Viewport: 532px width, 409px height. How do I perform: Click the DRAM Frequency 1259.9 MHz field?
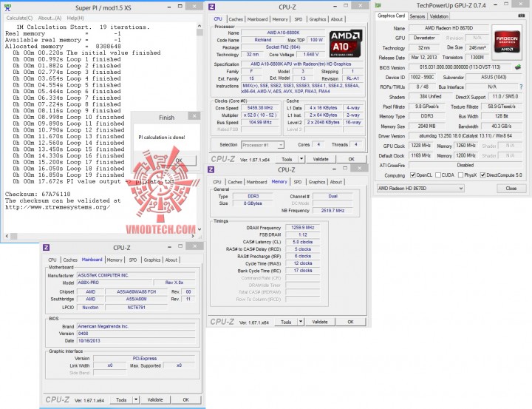[302, 228]
